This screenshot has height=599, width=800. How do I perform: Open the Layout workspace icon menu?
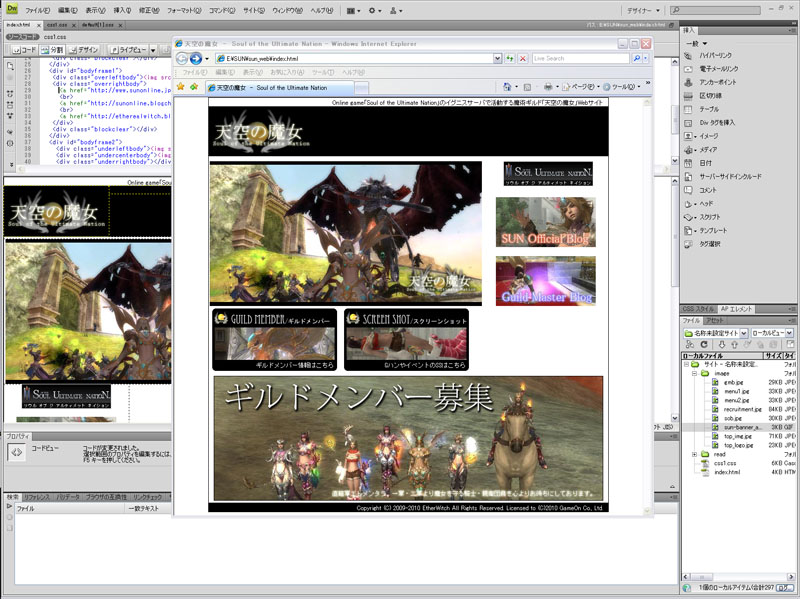pyautogui.click(x=354, y=11)
